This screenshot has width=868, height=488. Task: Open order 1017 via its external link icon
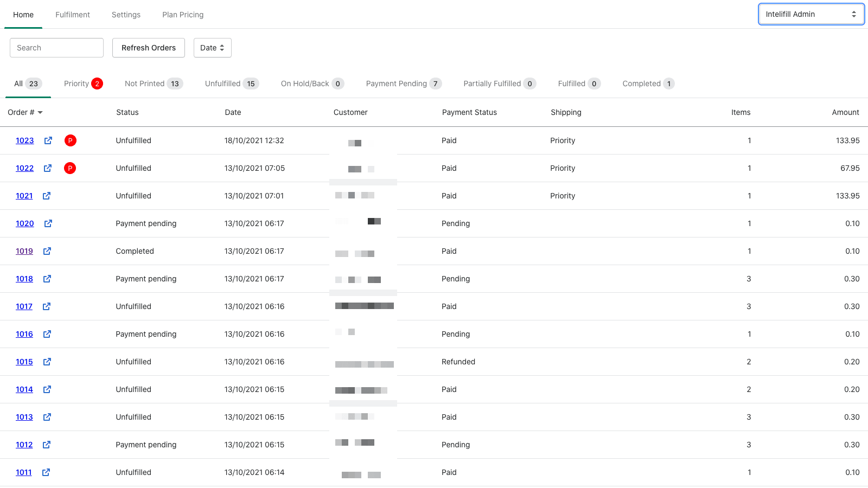[46, 306]
